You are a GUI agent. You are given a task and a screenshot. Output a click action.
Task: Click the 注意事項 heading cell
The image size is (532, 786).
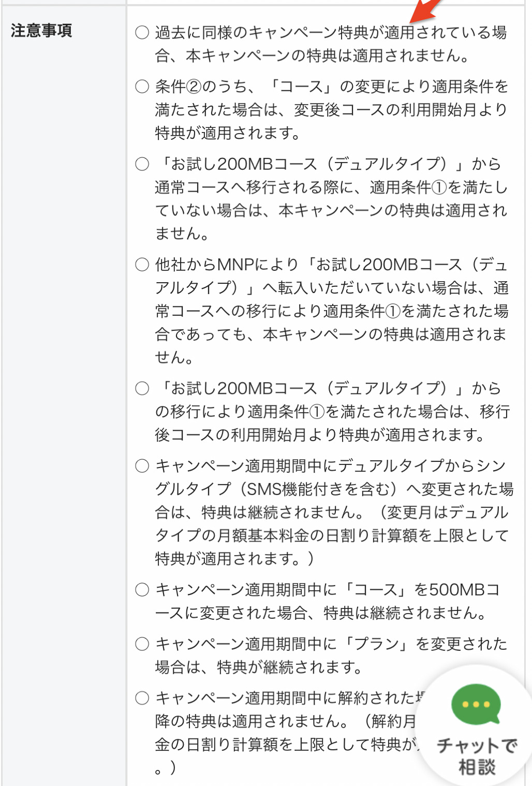click(x=41, y=31)
